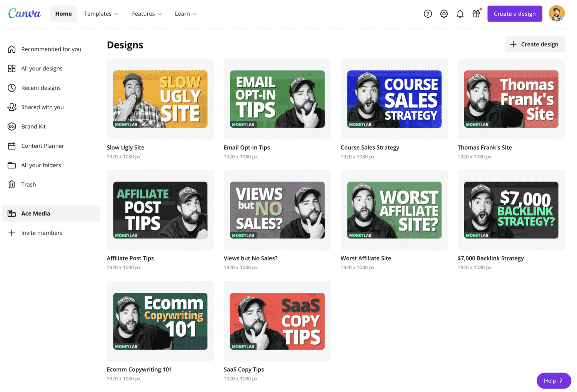
Task: Click the Brand Kit icon
Action: (12, 127)
